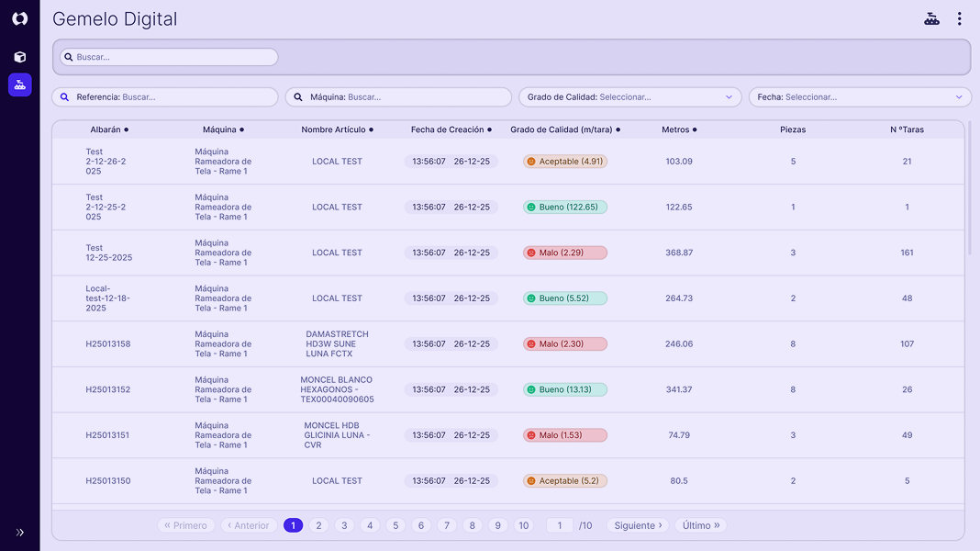Screen dimensions: 980x551
Task: Click the Bueno (122.65) quality badge
Action: coord(565,208)
